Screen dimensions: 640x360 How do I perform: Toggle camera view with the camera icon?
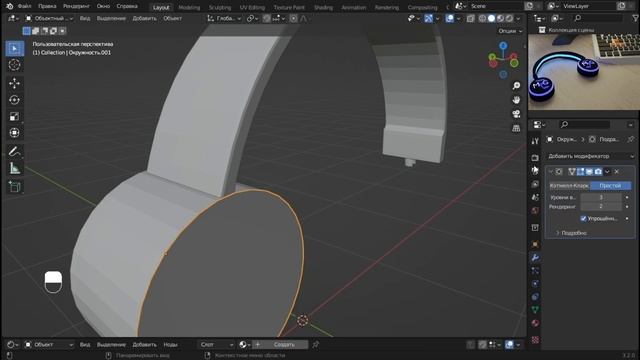pyautogui.click(x=516, y=114)
